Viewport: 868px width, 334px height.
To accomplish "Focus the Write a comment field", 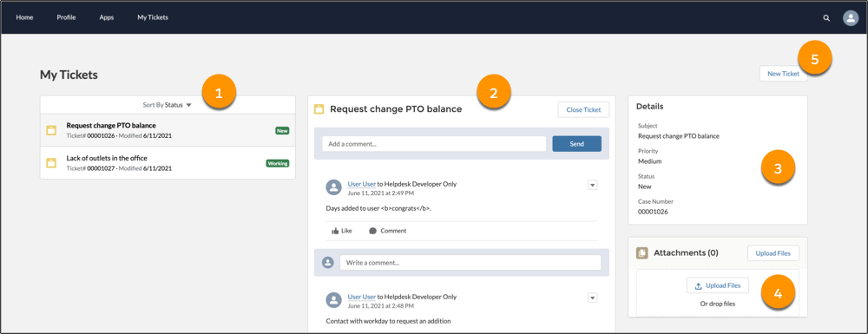I will [470, 263].
